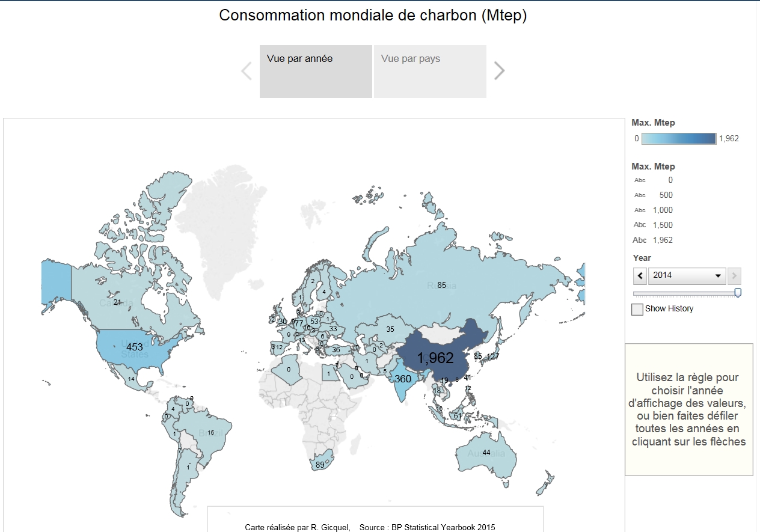Click the "Source : BP Statistical Yearbook 2015" text

(427, 527)
